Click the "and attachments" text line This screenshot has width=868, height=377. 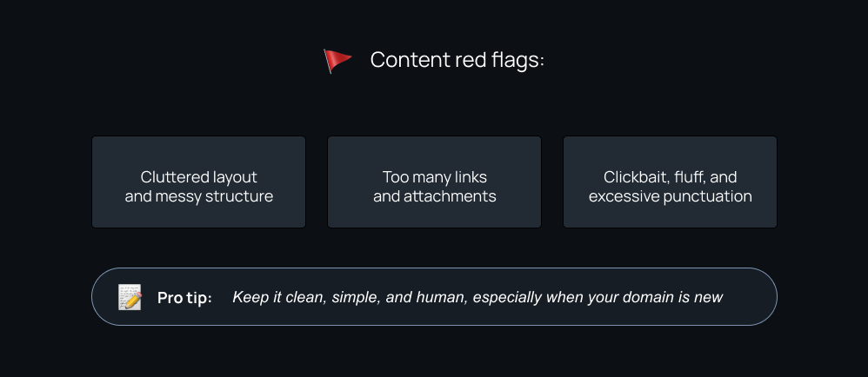434,196
